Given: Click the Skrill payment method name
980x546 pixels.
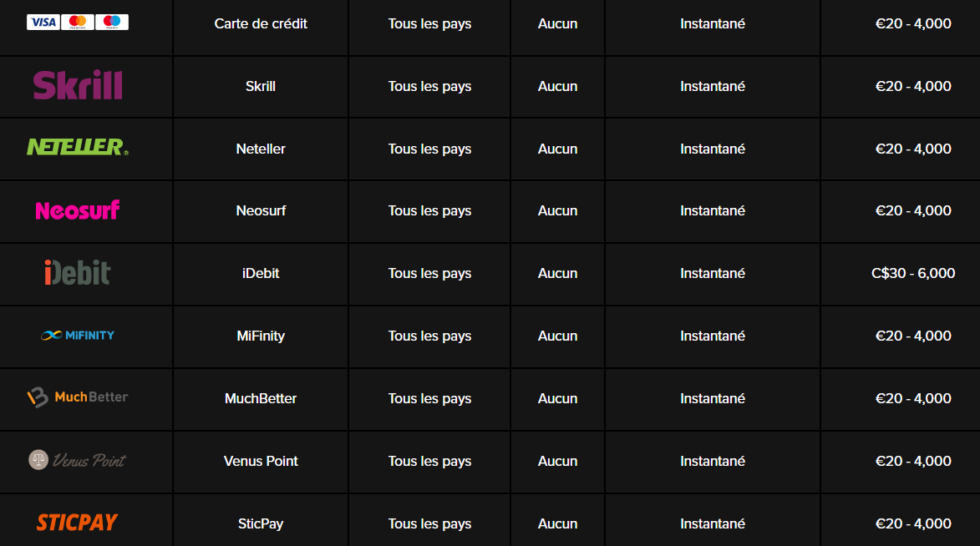Looking at the screenshot, I should click(261, 86).
